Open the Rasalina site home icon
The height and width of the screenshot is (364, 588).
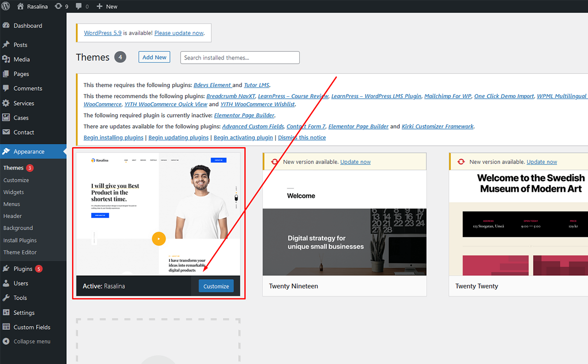click(x=20, y=6)
